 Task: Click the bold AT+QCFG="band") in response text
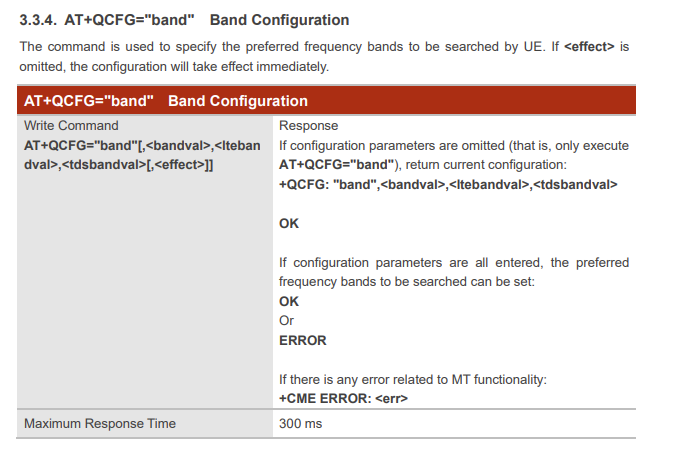[x=337, y=165]
